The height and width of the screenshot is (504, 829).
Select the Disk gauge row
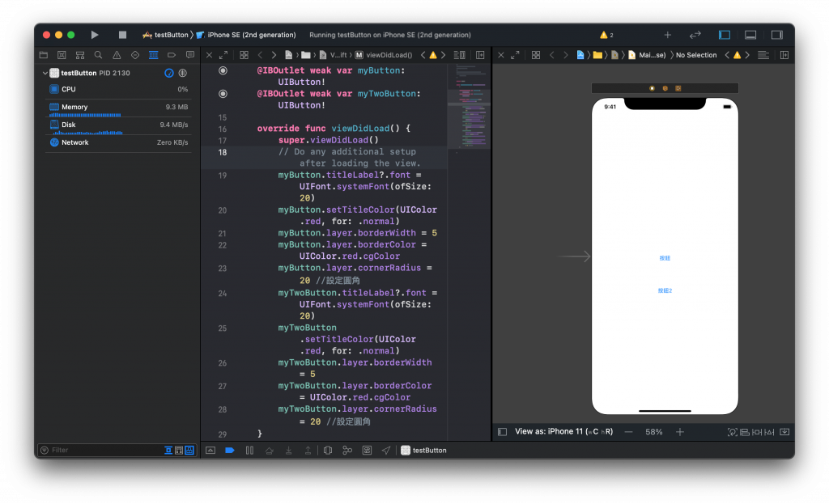tap(118, 125)
